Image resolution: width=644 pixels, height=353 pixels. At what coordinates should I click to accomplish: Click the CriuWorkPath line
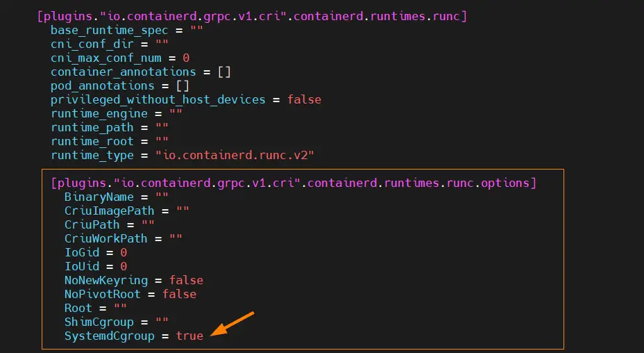tap(124, 238)
